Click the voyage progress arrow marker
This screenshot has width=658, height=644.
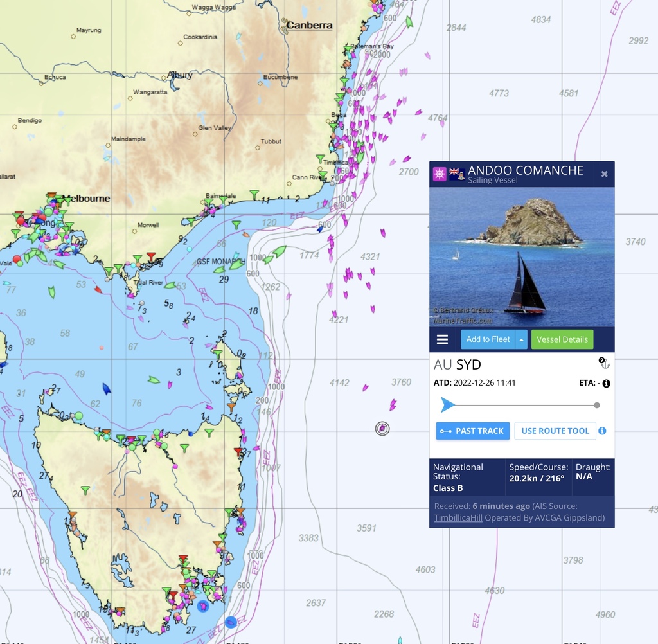[x=447, y=405]
